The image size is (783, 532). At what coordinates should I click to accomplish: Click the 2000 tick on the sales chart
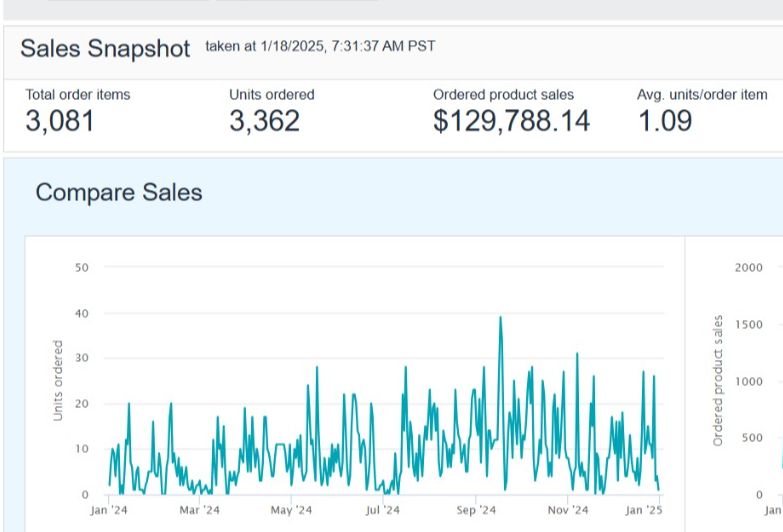(748, 267)
